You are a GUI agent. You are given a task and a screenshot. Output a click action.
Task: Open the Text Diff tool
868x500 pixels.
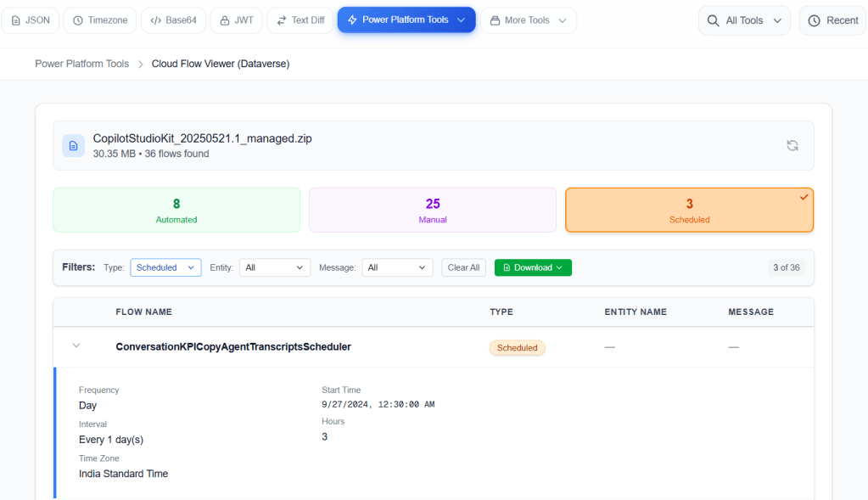coord(300,20)
